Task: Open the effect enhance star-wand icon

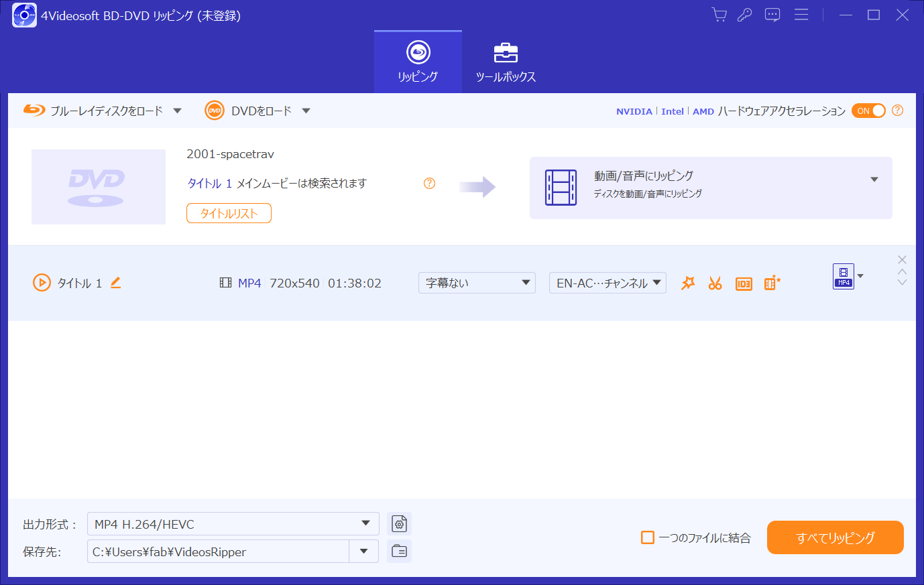Action: pos(688,283)
